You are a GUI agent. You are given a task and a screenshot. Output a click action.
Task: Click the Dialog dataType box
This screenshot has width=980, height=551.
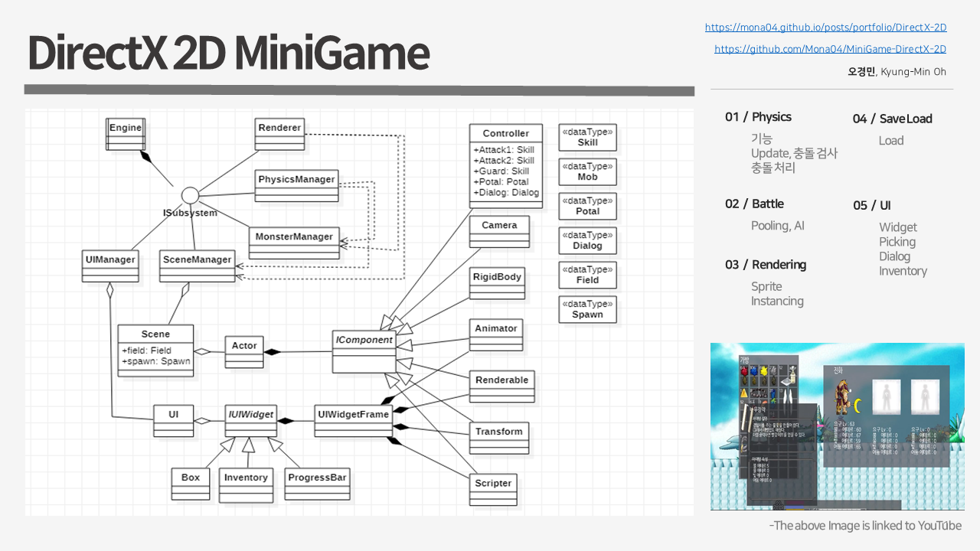(x=587, y=241)
